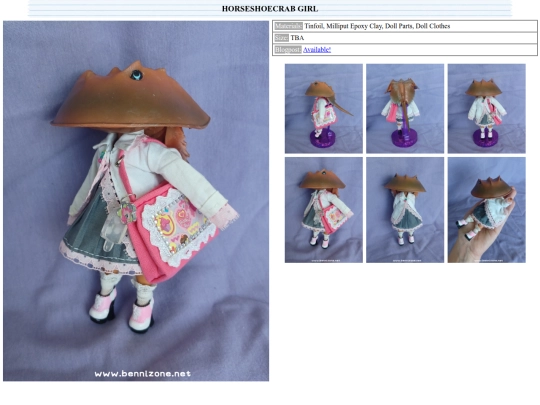Image resolution: width=540 pixels, height=405 pixels.
Task: Select the text "Tinfoil, Milliput Epoxy Clay, Doll Parts, Doll Clothes"
Action: pos(377,26)
